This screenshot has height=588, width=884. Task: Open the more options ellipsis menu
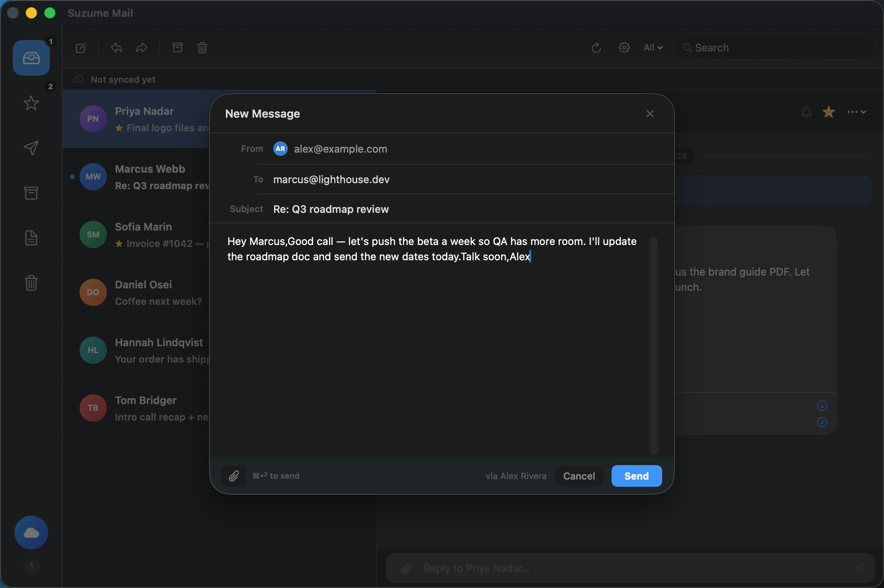(x=857, y=112)
